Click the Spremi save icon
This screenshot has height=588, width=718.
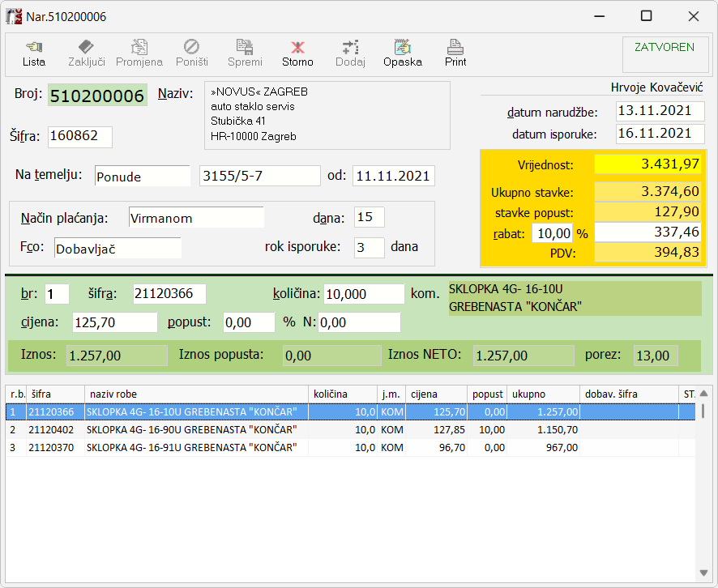click(x=245, y=53)
